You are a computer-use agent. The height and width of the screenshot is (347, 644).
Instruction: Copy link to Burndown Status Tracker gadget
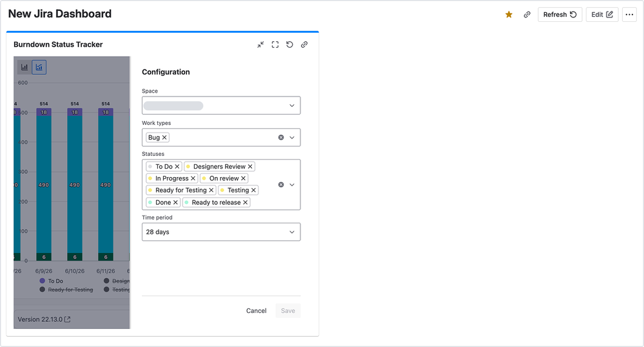[304, 44]
